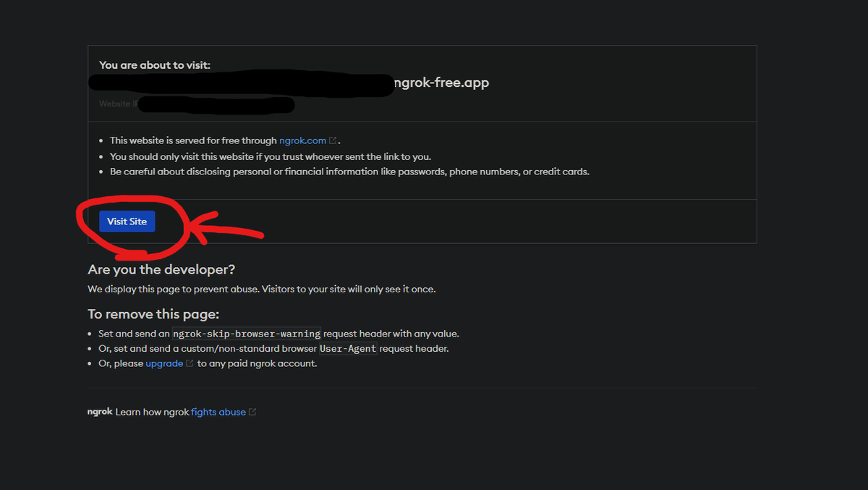Image resolution: width=868 pixels, height=490 pixels.
Task: Click the blacked-out IP redaction bar
Action: (x=216, y=105)
